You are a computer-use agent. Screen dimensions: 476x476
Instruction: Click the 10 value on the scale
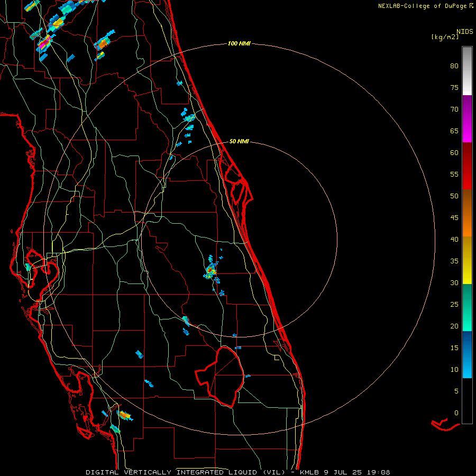coord(454,370)
